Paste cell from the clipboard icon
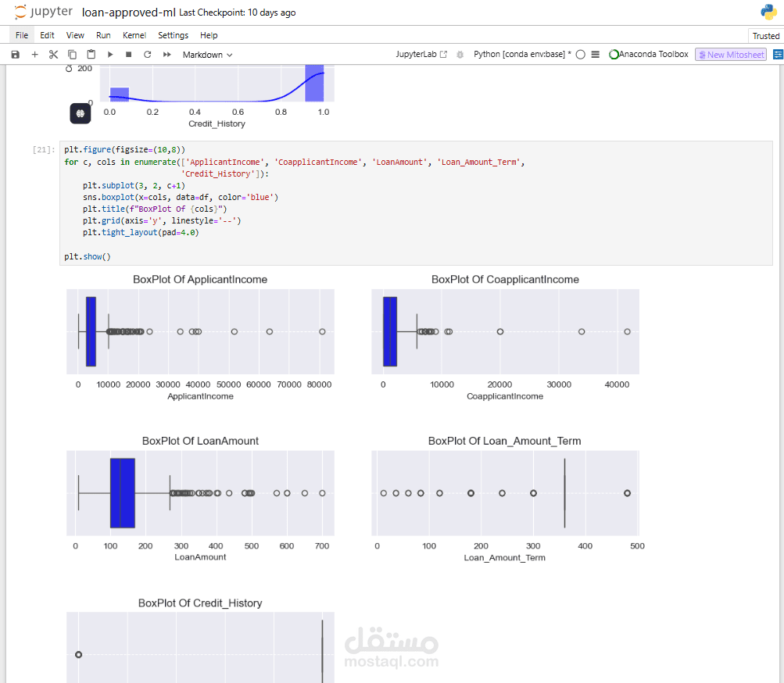The image size is (784, 683). tap(91, 55)
